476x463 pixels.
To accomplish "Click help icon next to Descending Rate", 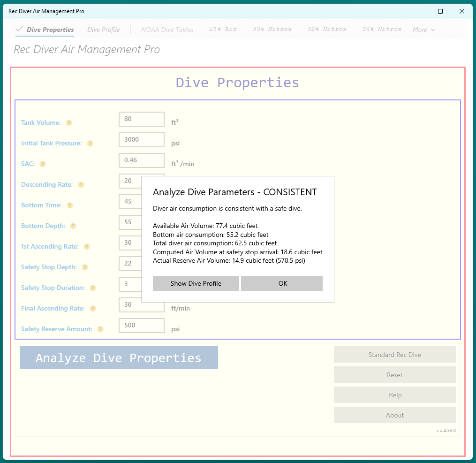I will click(81, 185).
